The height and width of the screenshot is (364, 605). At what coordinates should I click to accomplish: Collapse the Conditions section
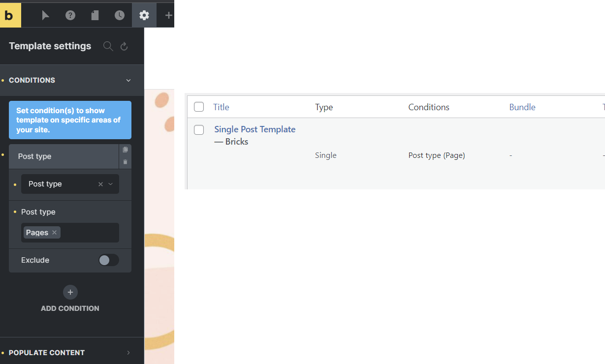click(128, 80)
